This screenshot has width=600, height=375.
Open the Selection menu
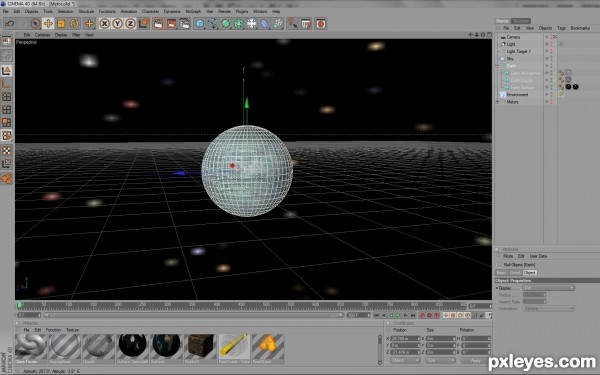coord(65,11)
